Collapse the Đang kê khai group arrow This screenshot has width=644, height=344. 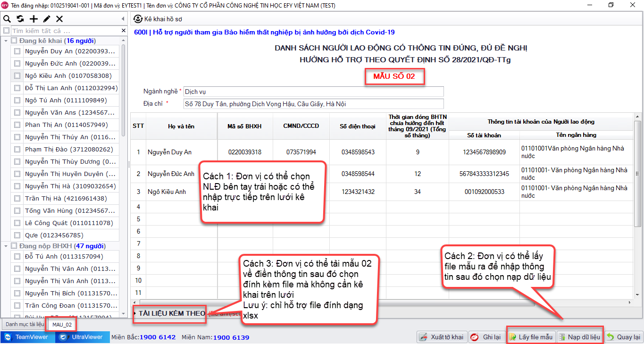click(x=6, y=41)
